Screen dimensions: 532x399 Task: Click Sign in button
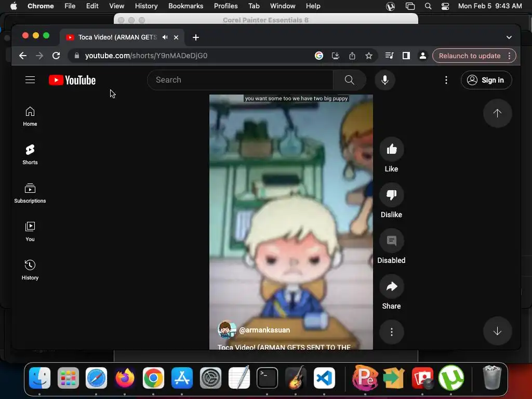(486, 80)
